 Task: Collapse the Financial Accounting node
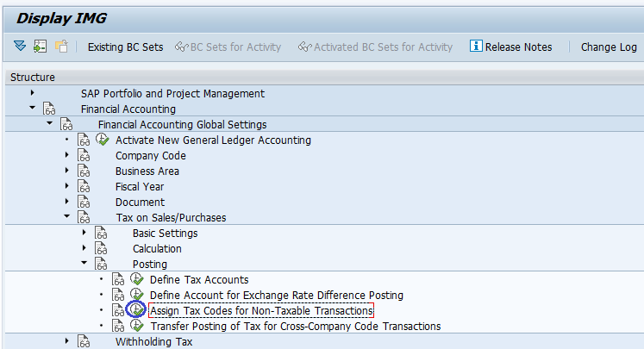[32, 108]
